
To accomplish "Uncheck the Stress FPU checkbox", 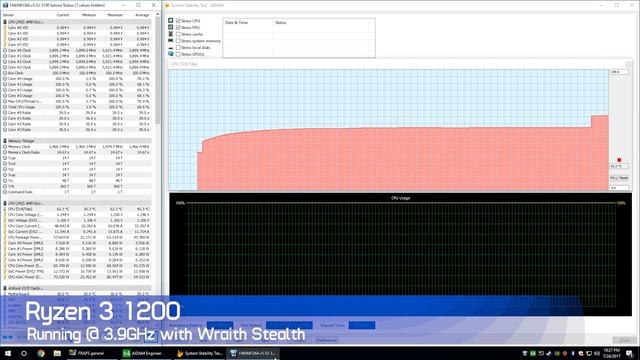I will point(178,27).
